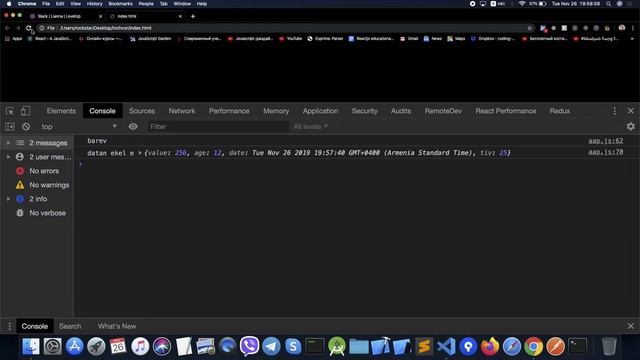Switch to the 'Slack | Lianna | LevelUp' tab

coord(65,16)
